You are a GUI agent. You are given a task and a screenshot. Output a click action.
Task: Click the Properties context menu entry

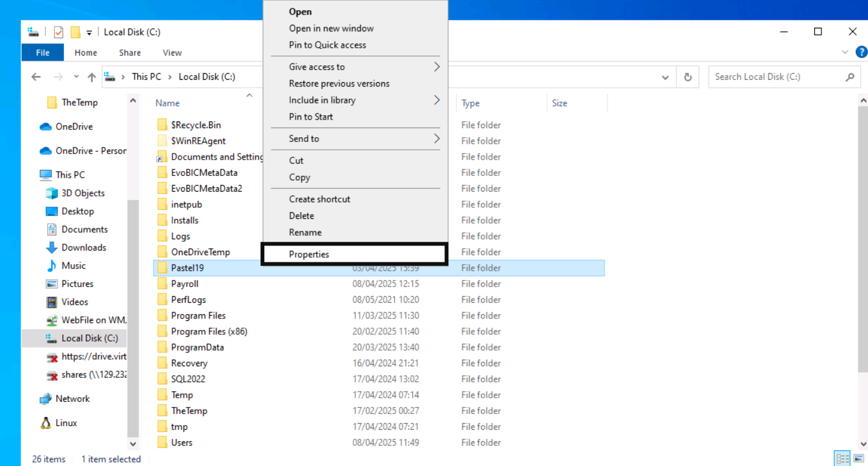pos(309,254)
